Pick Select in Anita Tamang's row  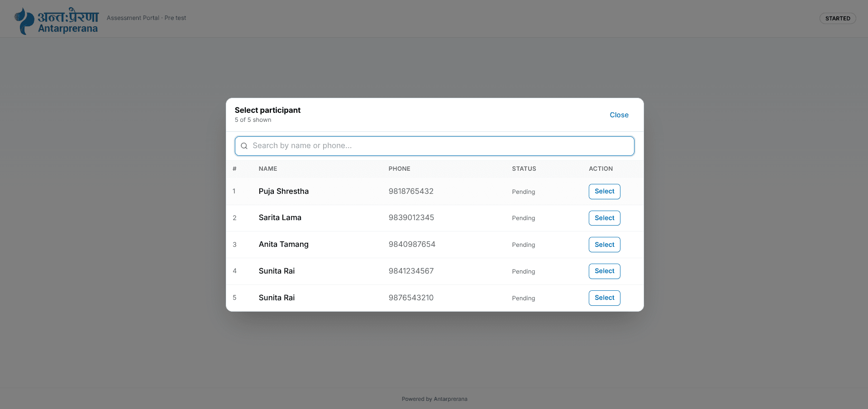tap(604, 245)
